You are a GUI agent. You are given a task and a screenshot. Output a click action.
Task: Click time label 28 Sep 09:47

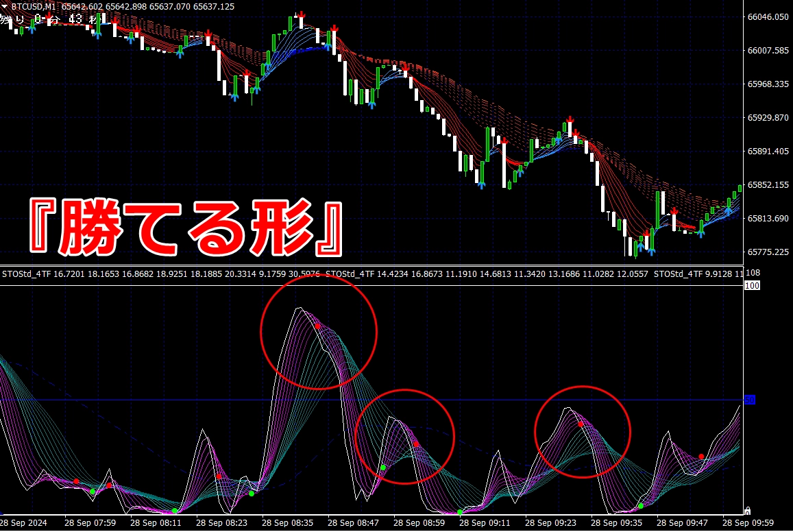(682, 523)
